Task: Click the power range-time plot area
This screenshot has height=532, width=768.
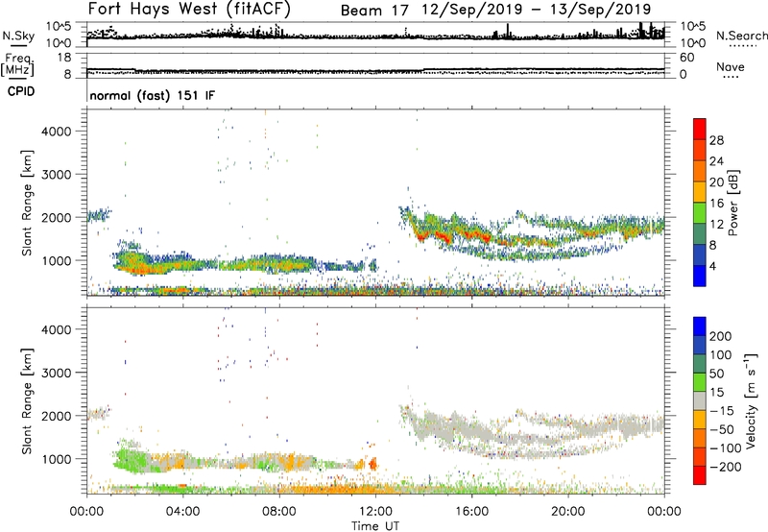Action: coord(375,203)
